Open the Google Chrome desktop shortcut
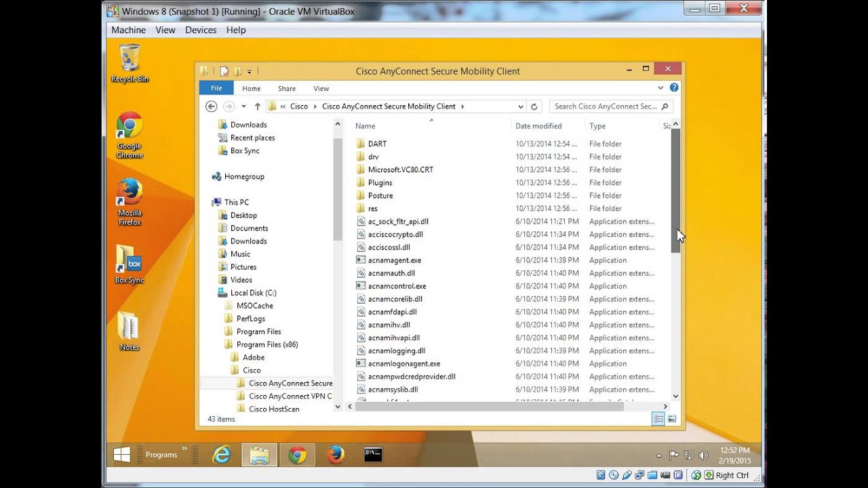Image resolution: width=868 pixels, height=488 pixels. (130, 136)
